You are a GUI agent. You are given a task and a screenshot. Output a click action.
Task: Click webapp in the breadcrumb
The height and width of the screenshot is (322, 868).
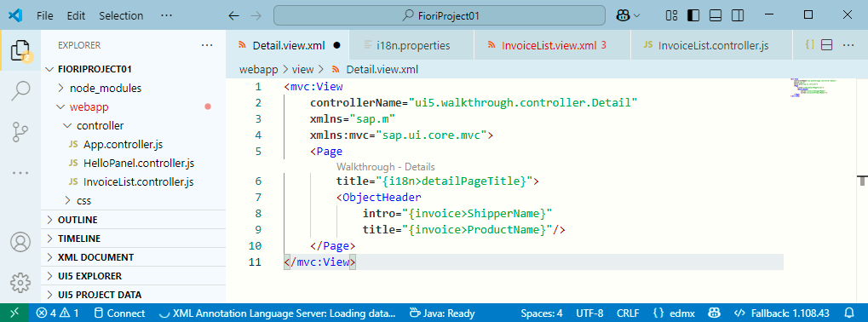coord(259,70)
